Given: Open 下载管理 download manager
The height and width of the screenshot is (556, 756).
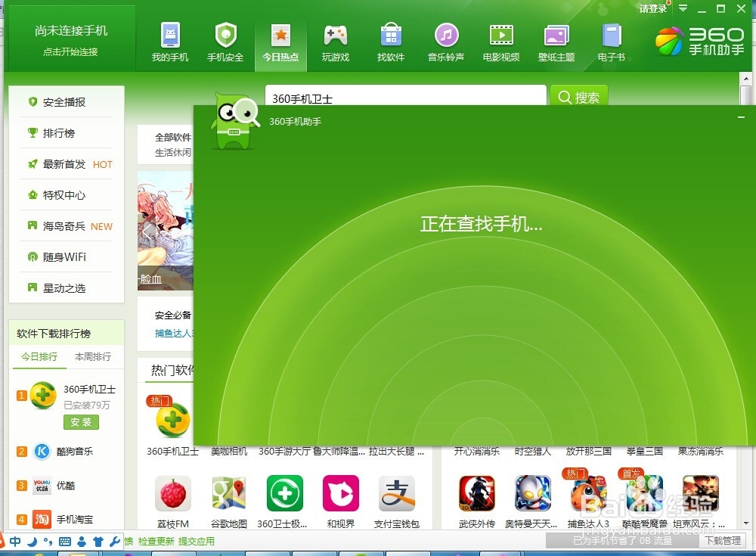Looking at the screenshot, I should pyautogui.click(x=723, y=541).
